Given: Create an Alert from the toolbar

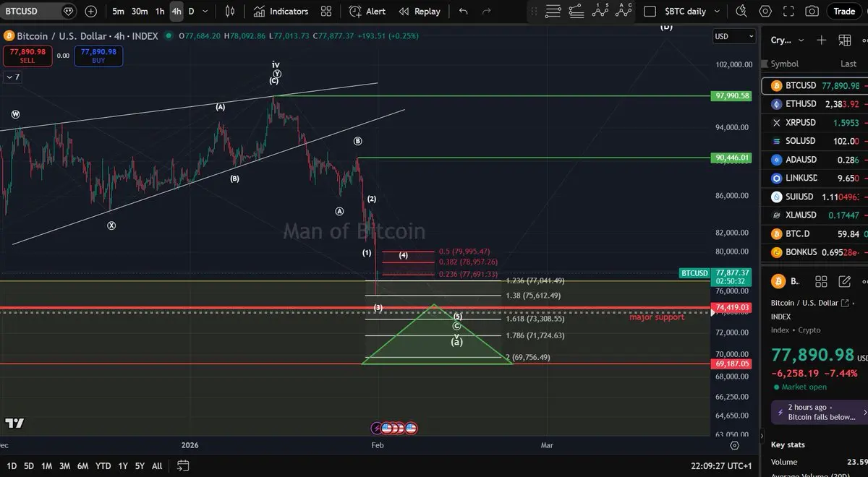Looking at the screenshot, I should coord(367,11).
